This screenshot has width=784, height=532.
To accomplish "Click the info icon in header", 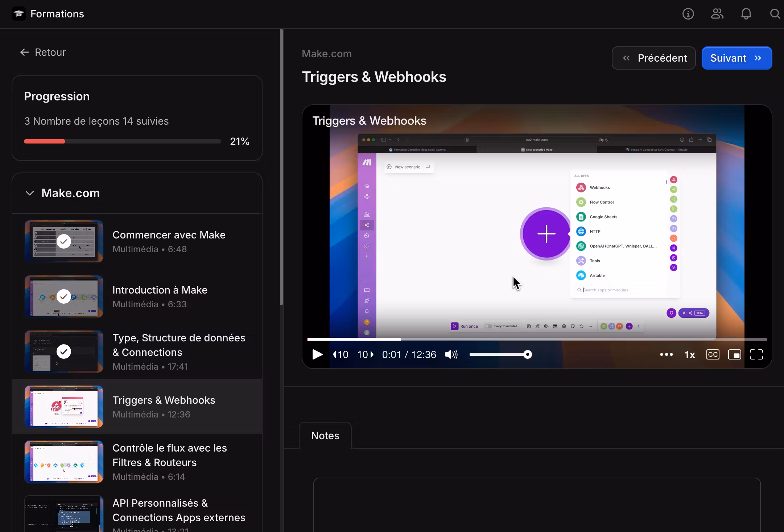I will (688, 14).
